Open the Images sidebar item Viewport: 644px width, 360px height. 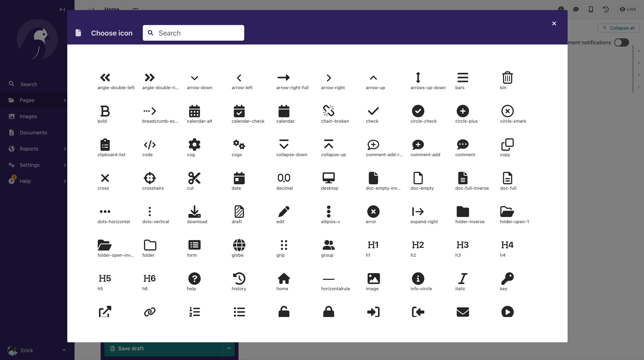(28, 116)
